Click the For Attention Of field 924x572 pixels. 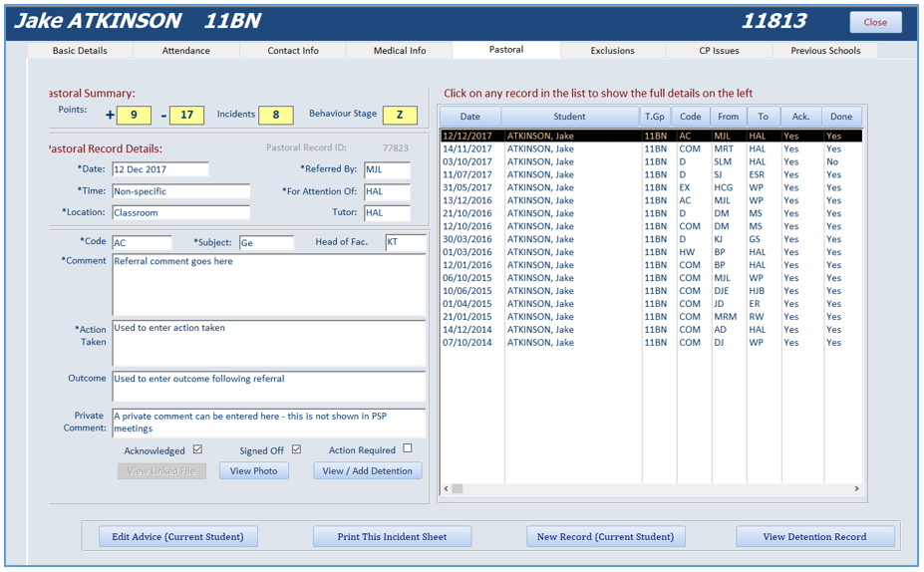(387, 191)
